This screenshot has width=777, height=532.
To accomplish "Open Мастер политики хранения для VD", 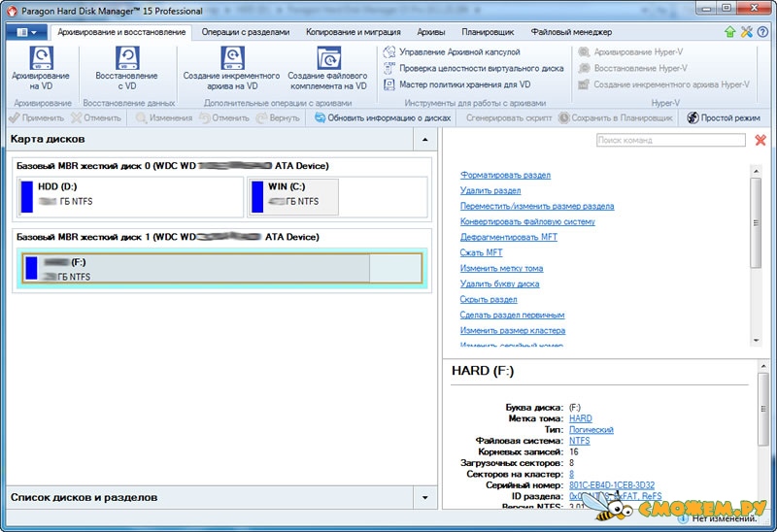I will [x=456, y=84].
